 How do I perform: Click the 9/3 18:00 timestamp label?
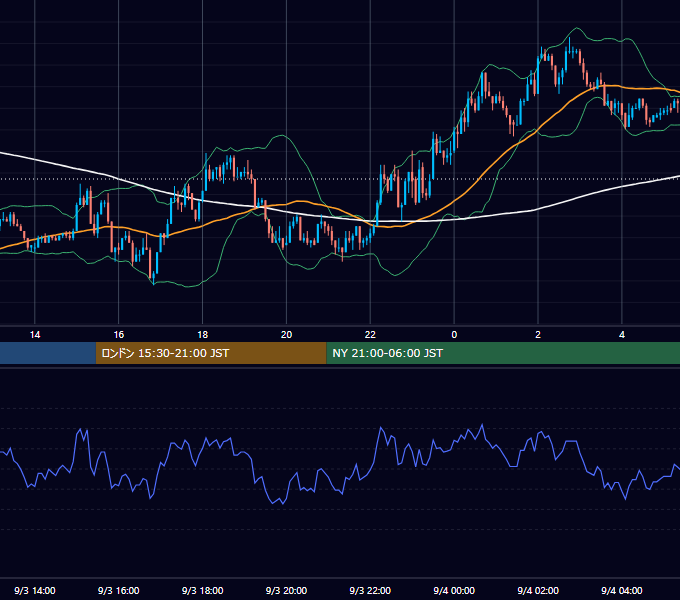(x=203, y=590)
